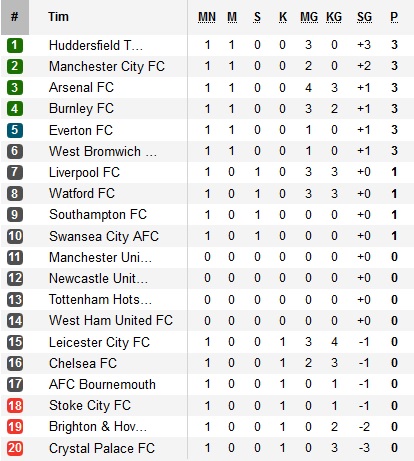Select Liverpool FC in the standings
The height and width of the screenshot is (461, 414).
pyautogui.click(x=84, y=173)
